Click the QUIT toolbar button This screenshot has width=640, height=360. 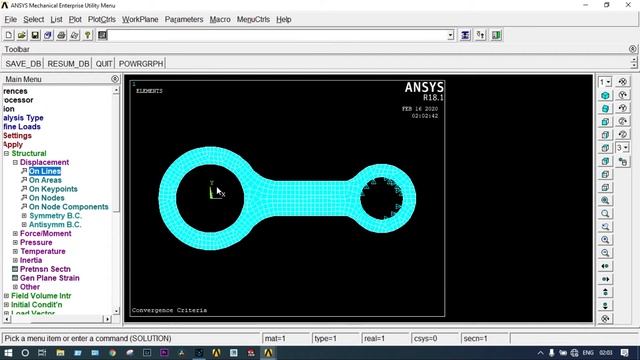(x=104, y=64)
